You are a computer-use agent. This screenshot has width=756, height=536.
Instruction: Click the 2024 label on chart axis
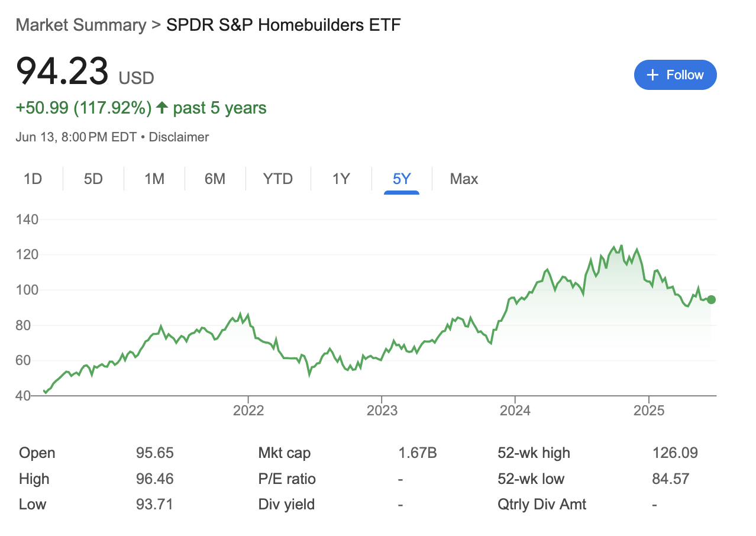(x=515, y=410)
